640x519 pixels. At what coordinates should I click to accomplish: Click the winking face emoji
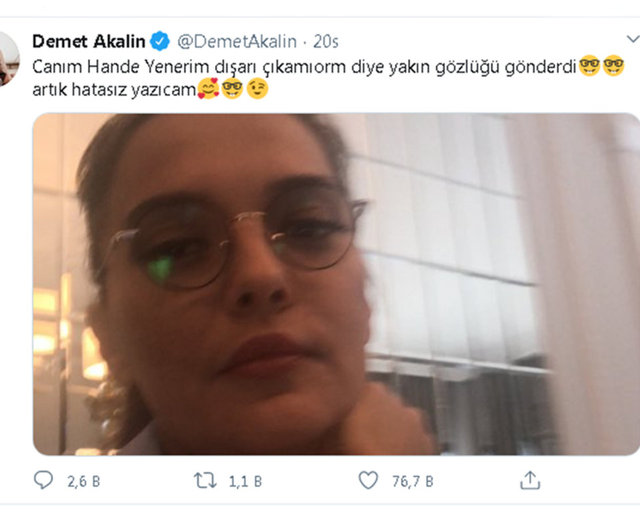click(x=258, y=89)
